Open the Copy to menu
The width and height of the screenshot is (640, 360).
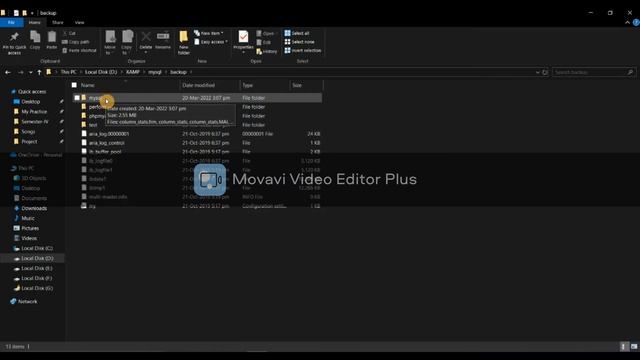pyautogui.click(x=127, y=42)
